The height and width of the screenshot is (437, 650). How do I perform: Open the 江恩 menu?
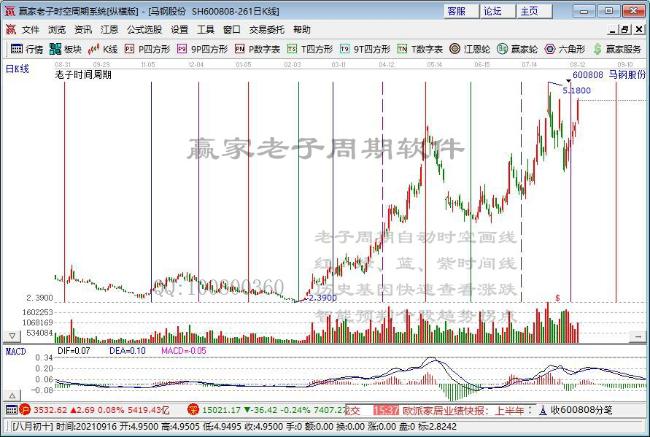[109, 29]
